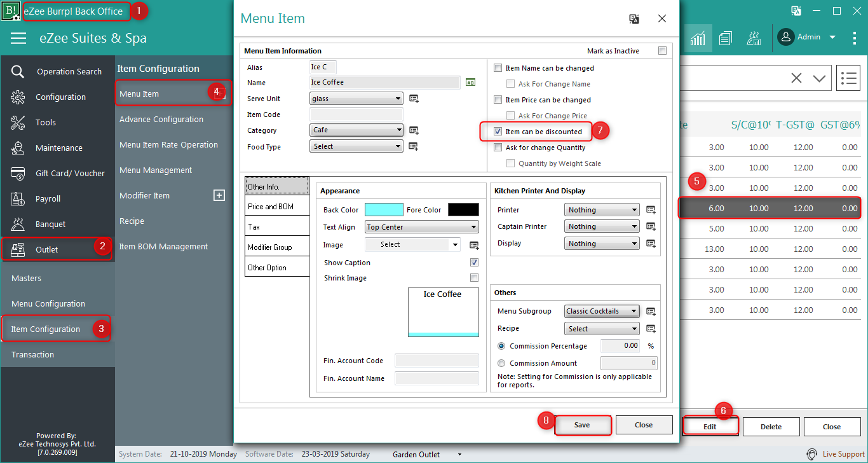Screen dimensions: 868x463
Task: Open Text Align dropdown showing Top Center
Action: pos(422,227)
